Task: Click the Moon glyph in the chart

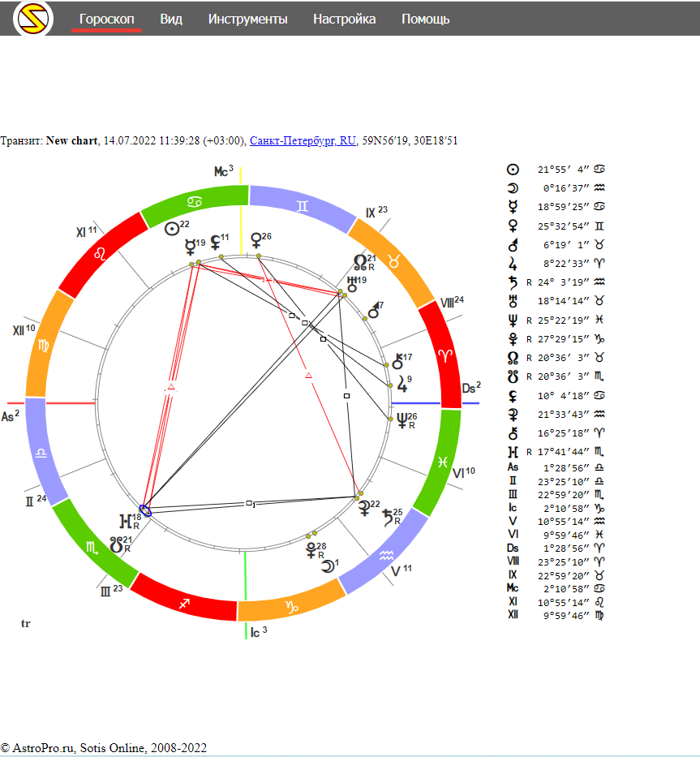Action: [x=327, y=566]
